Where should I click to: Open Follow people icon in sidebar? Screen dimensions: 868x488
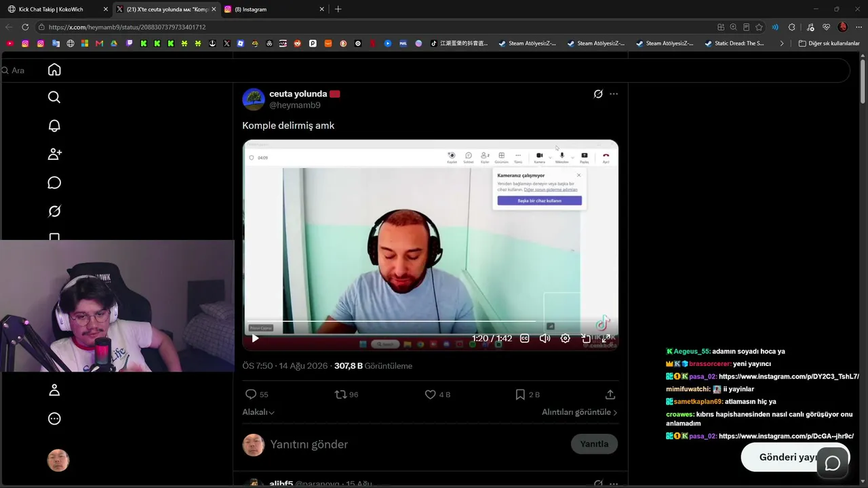(x=54, y=154)
